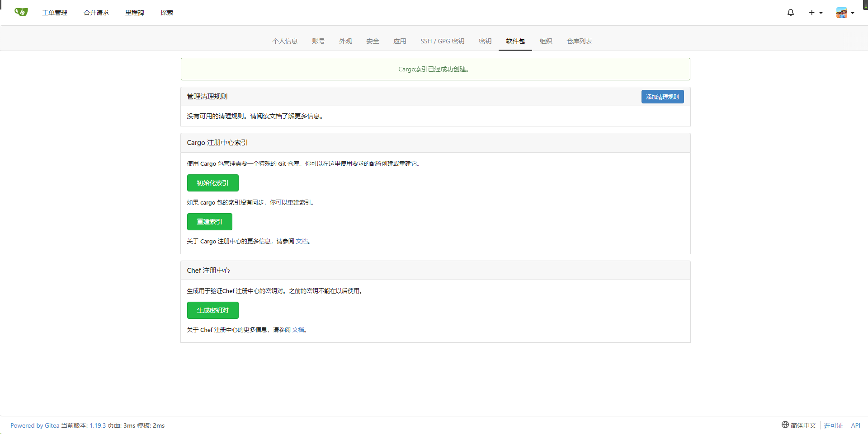868x434 pixels.
Task: Select the 安全 settings tab
Action: point(373,41)
